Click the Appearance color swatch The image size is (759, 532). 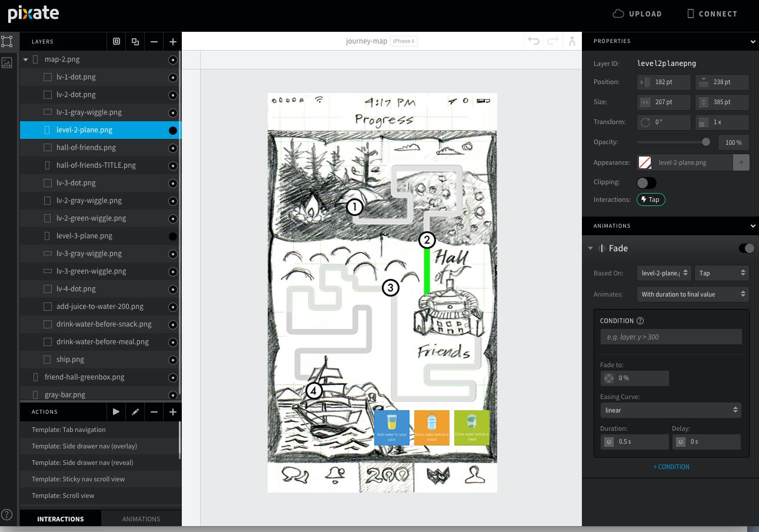point(645,162)
